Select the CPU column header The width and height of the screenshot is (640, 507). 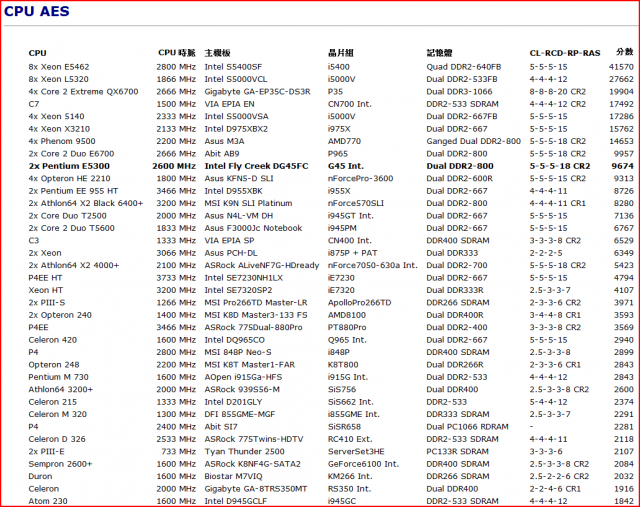pos(38,53)
